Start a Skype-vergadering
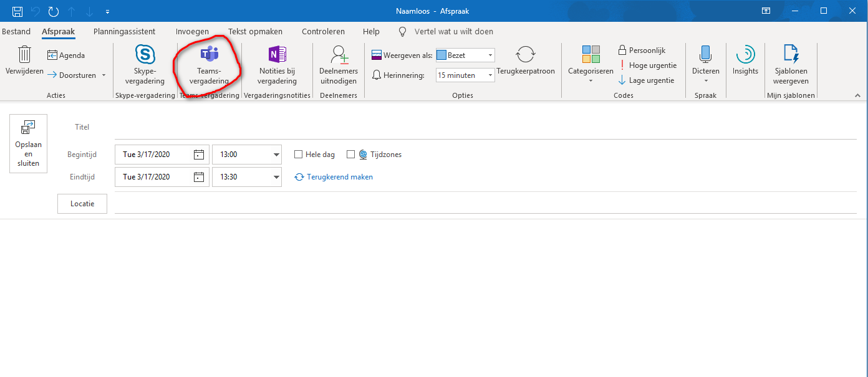Screen dimensions: 868x377 145,55
